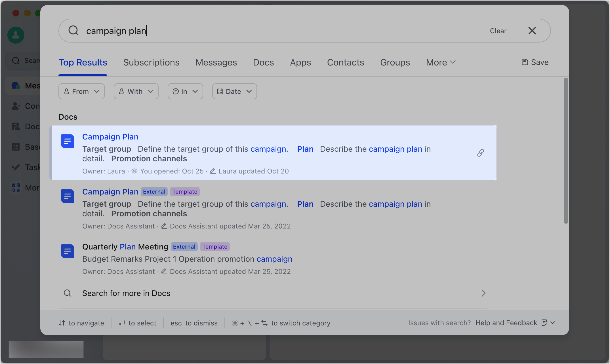This screenshot has height=364, width=610.
Task: Click the More apps icon in sidebar
Action: coord(16,187)
